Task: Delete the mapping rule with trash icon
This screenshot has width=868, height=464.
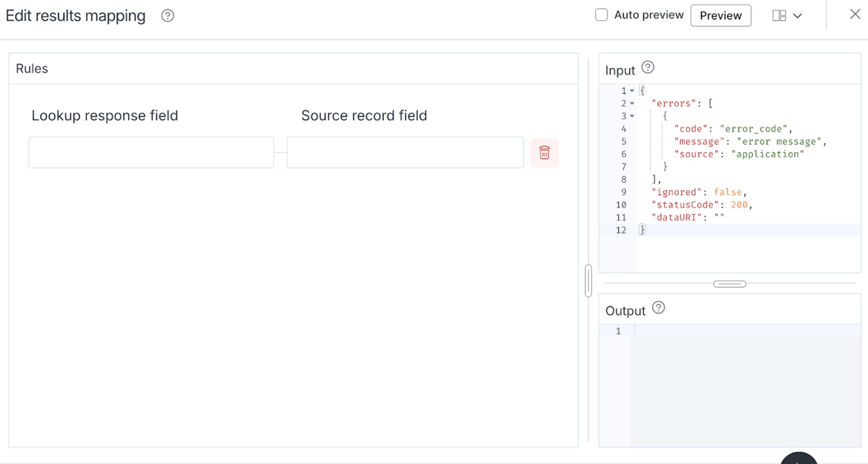Action: click(544, 153)
